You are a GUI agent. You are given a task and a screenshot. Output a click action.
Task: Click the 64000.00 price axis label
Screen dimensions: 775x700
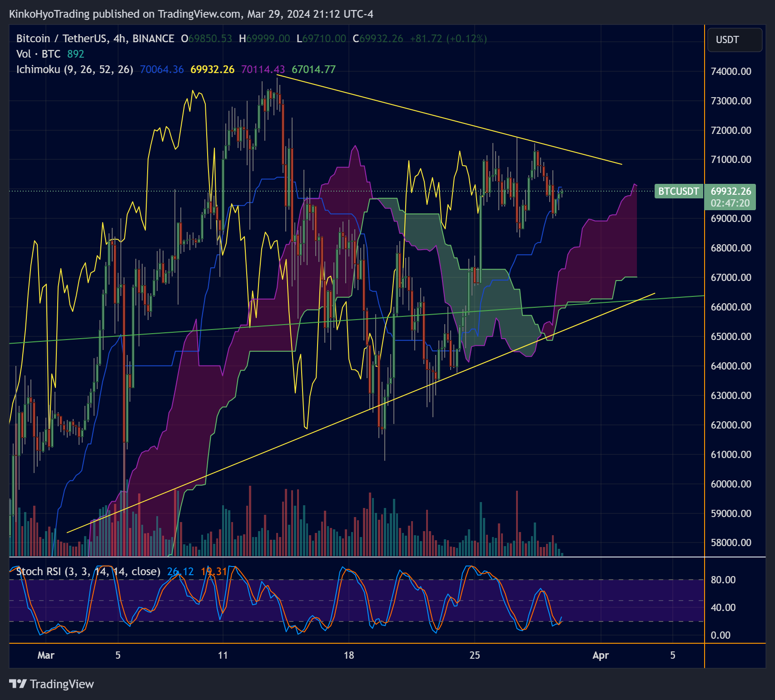click(x=731, y=366)
